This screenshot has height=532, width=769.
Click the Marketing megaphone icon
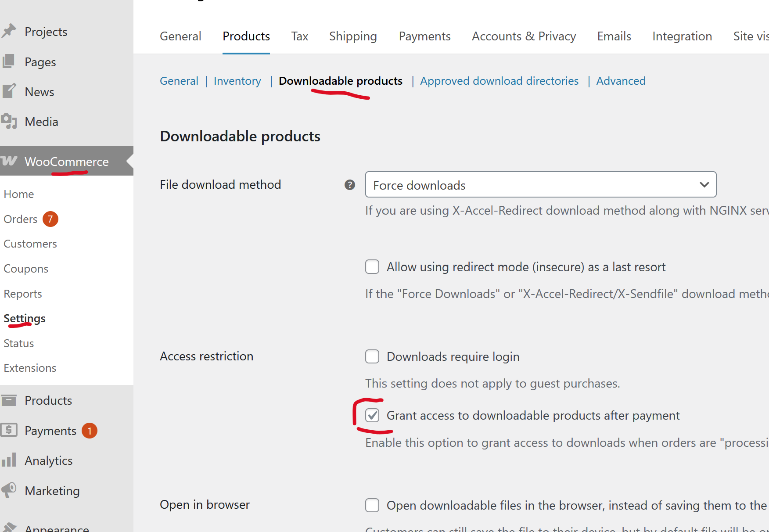[x=9, y=490]
